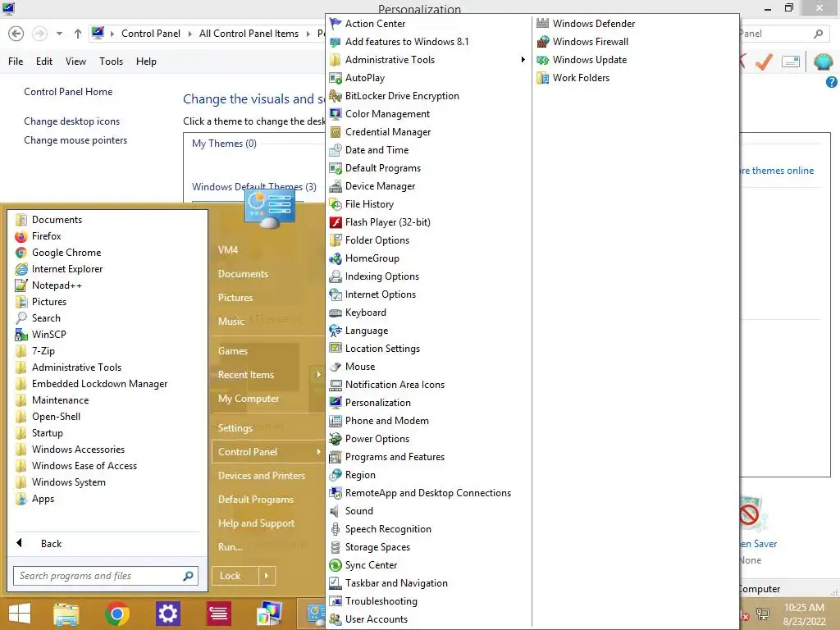Viewport: 840px width, 630px height.
Task: Open Mouse settings entry
Action: (x=360, y=367)
